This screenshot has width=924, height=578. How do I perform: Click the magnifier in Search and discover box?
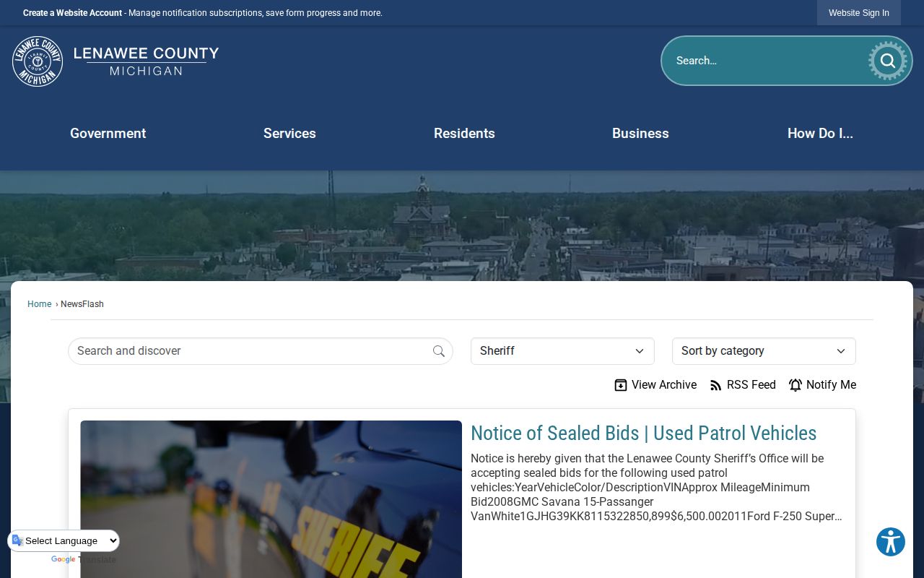[439, 351]
